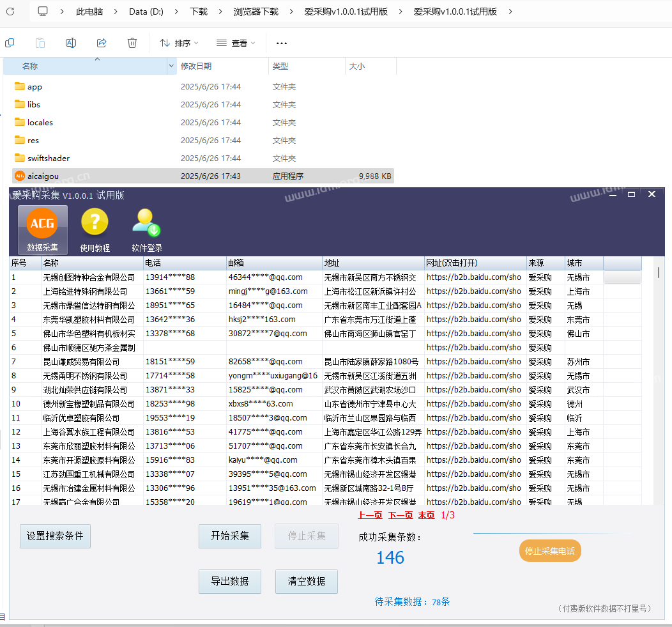This screenshot has width=672, height=627.
Task: Go to Data (D:) breadcrumb
Action: [146, 12]
